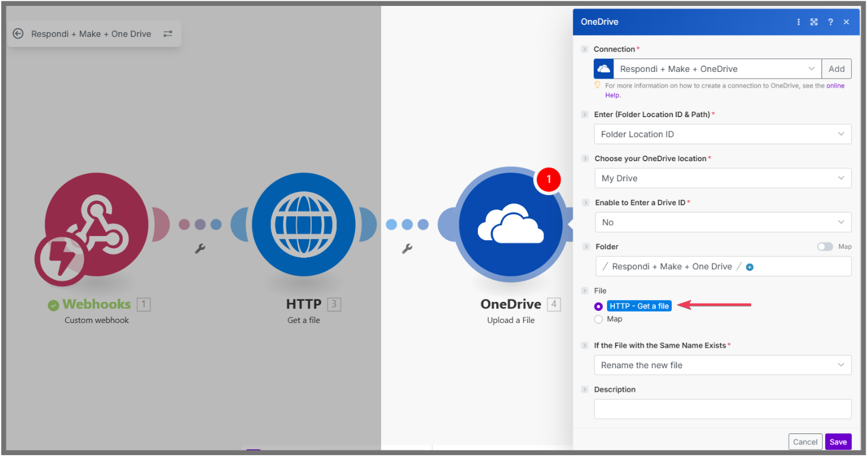The height and width of the screenshot is (457, 868).
Task: Open wrench between Webhooks and HTTP
Action: coord(200,248)
